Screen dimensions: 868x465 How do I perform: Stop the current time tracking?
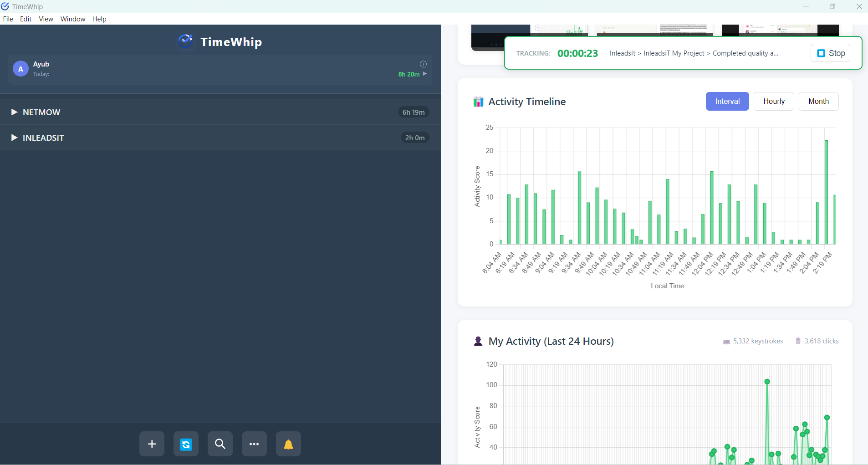coord(831,53)
